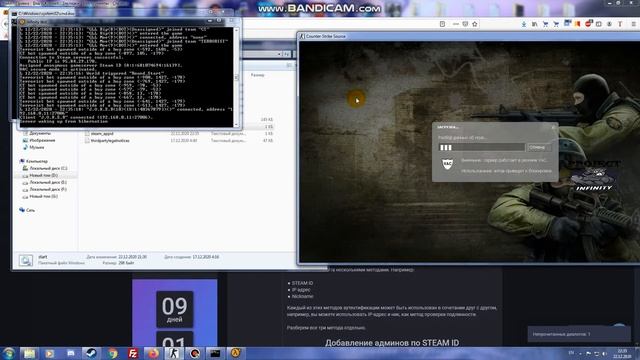This screenshot has width=640, height=360.
Task: Click the Pocket save icon in Firefox
Action: pos(465,24)
